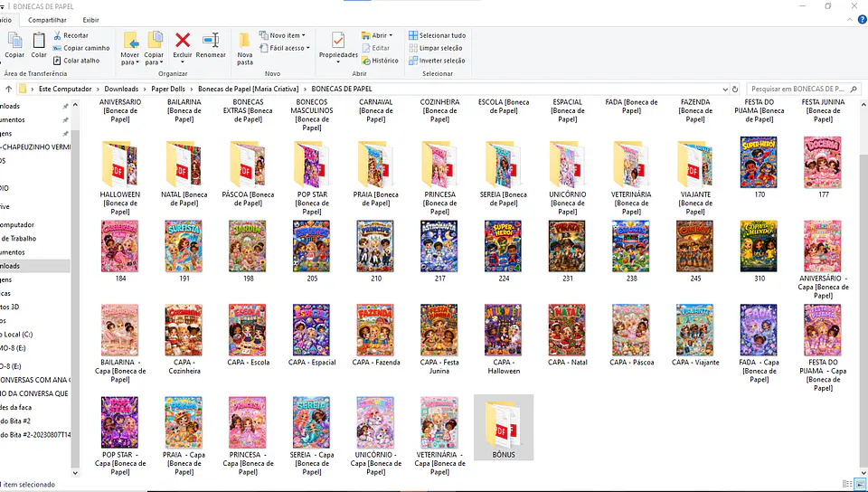
Task: Open Histórico from the ribbon
Action: [x=380, y=61]
